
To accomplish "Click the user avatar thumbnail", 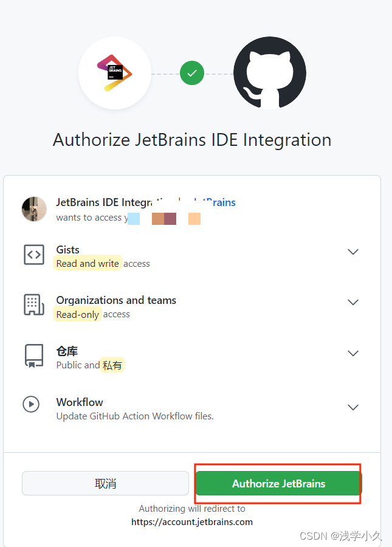I will tap(34, 209).
